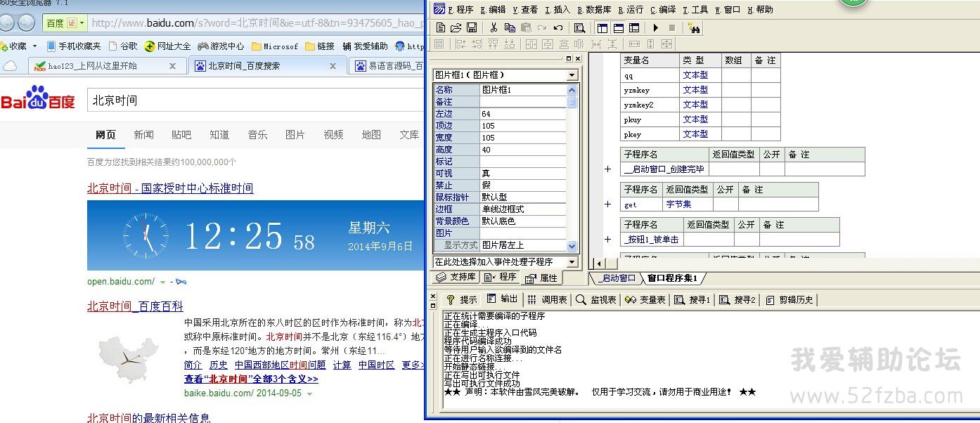Image resolution: width=980 pixels, height=423 pixels.
Task: Open the 中国西部地区时间问题 link
Action: point(281,365)
